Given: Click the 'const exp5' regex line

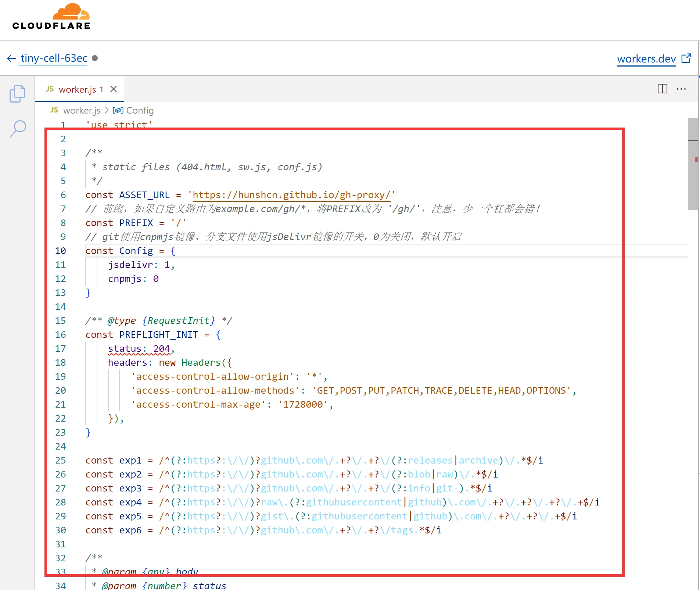Looking at the screenshot, I should [x=331, y=516].
